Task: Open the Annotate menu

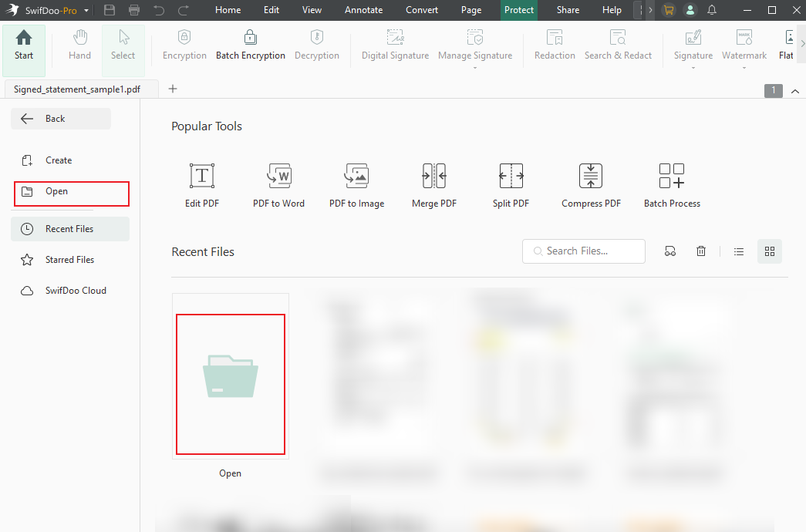Action: pos(363,10)
